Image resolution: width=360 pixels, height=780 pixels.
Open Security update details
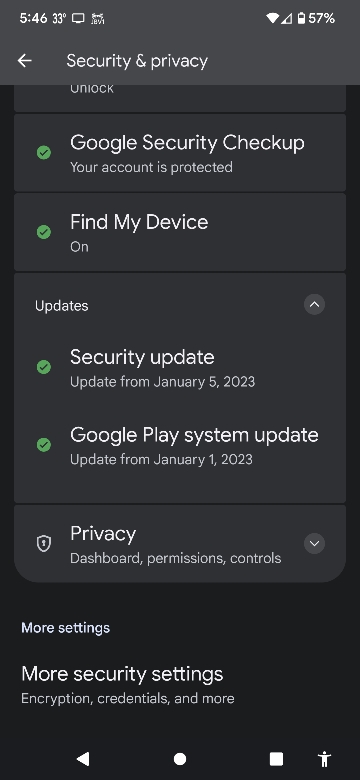[x=180, y=368]
